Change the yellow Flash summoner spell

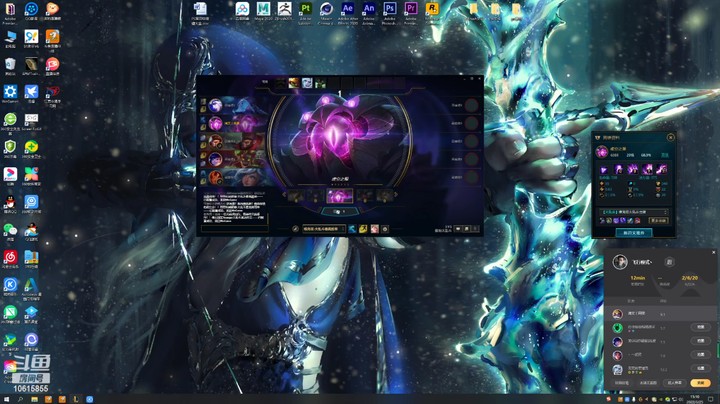click(x=363, y=229)
